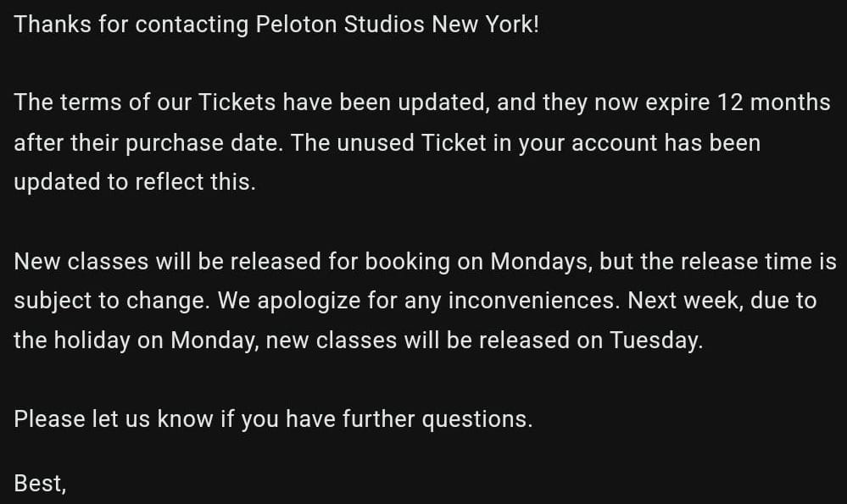Click the plural word "Tickets"
The image size is (847, 504).
tap(237, 102)
